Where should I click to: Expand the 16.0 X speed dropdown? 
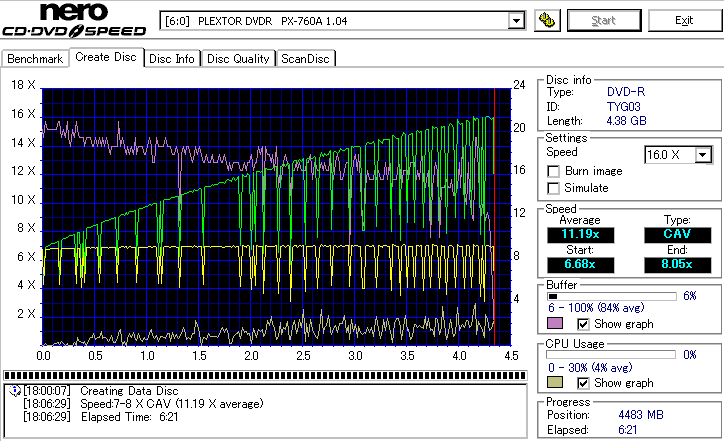coord(703,154)
